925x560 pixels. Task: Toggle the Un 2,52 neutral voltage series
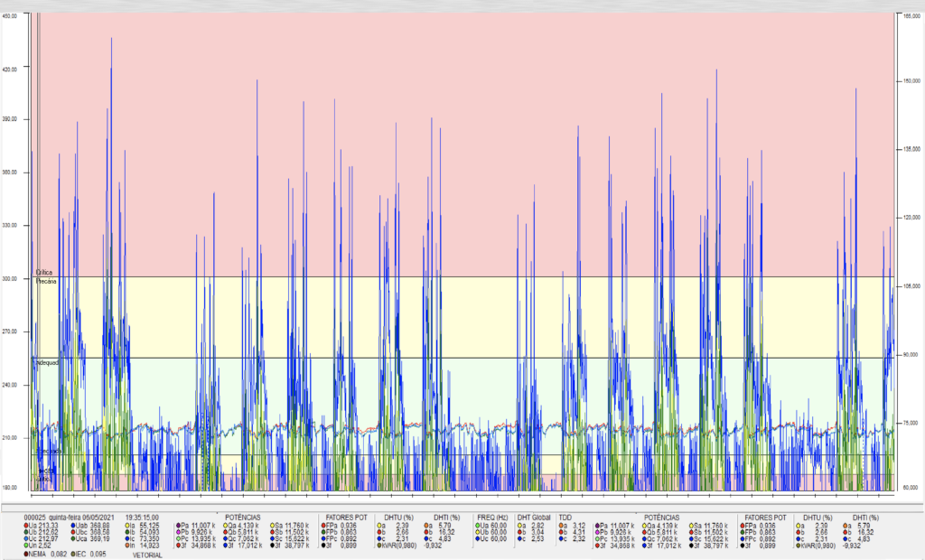(x=27, y=546)
